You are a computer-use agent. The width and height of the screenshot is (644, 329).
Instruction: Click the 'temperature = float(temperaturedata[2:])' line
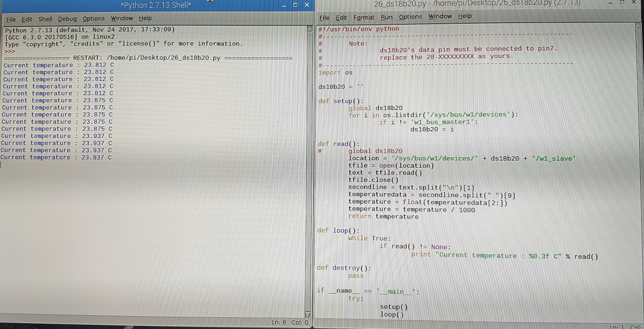pos(428,202)
